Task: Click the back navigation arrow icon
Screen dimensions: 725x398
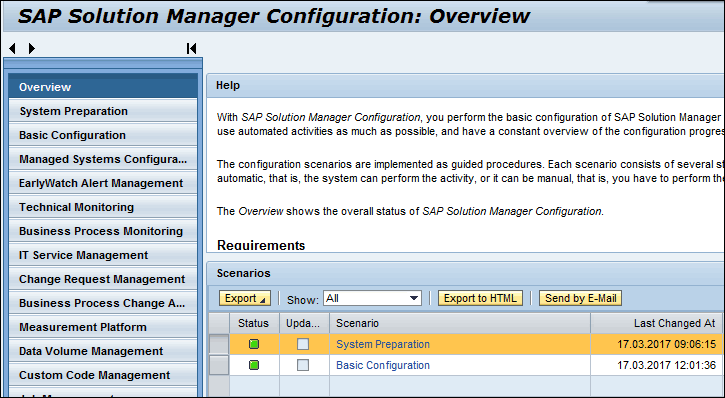Action: [x=12, y=48]
